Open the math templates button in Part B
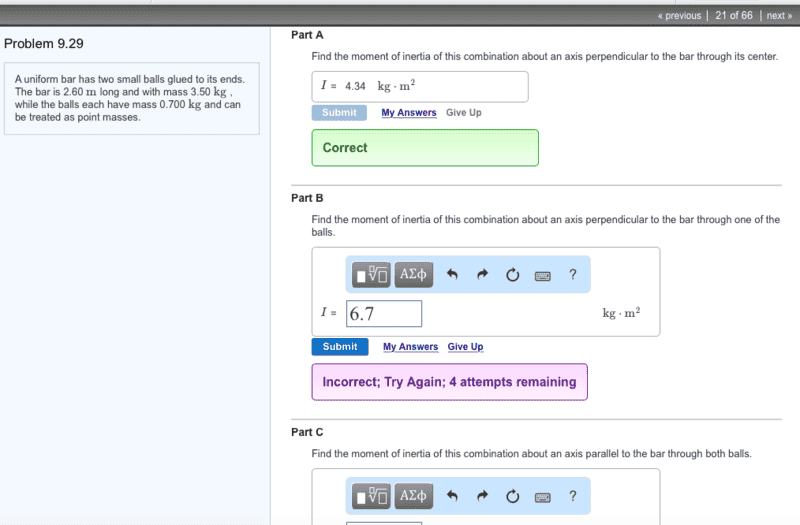The height and width of the screenshot is (525, 800). (x=371, y=274)
